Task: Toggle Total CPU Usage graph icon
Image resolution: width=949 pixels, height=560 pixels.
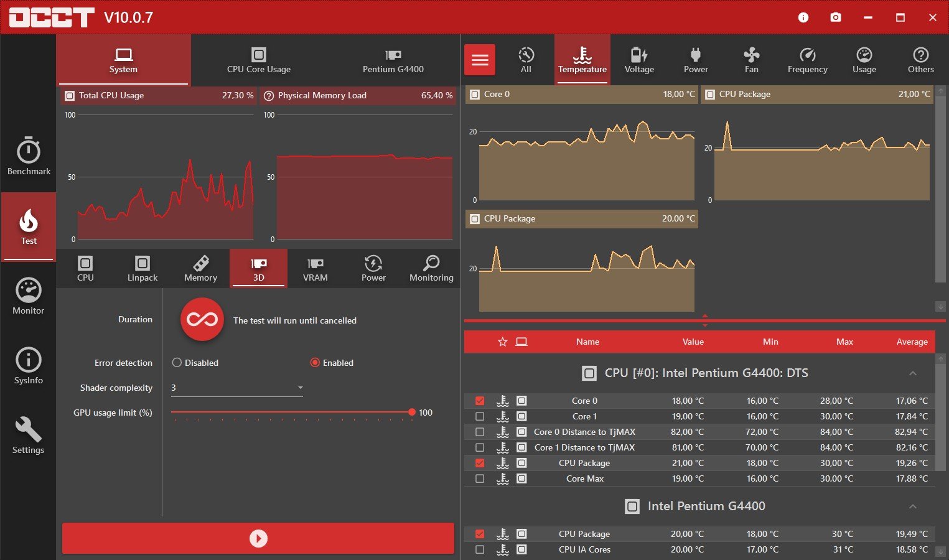Action: (70, 96)
